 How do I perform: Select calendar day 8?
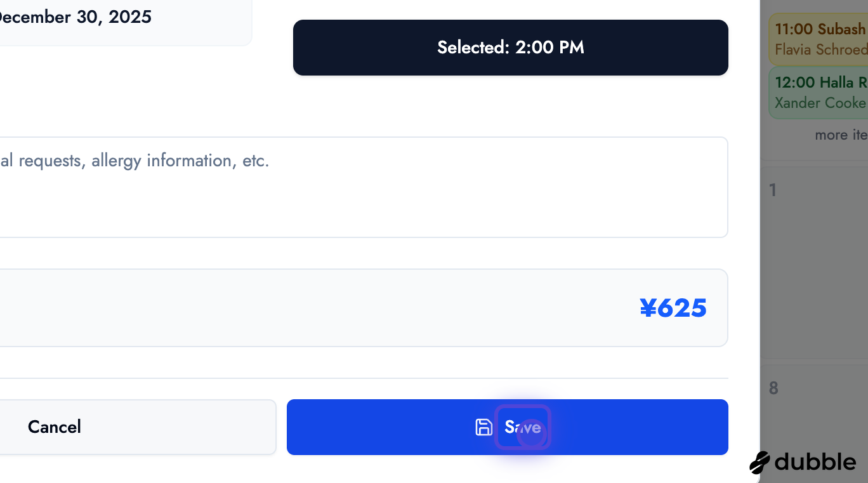coord(773,388)
